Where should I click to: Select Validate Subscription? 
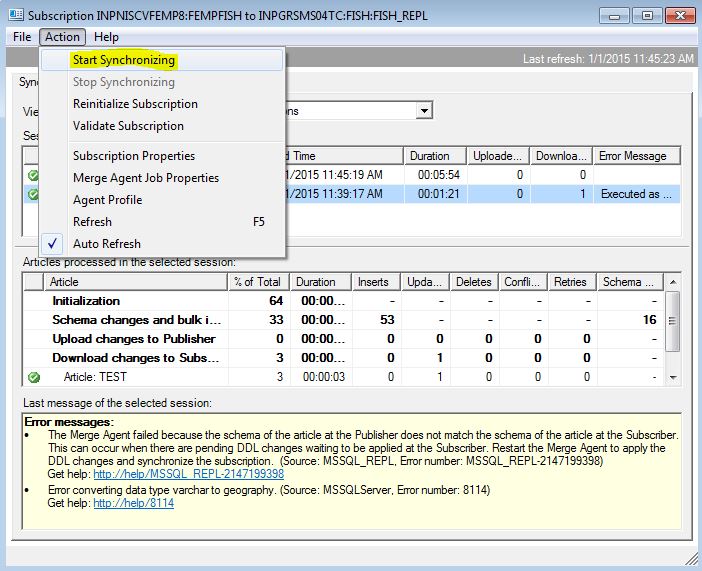tap(162, 126)
